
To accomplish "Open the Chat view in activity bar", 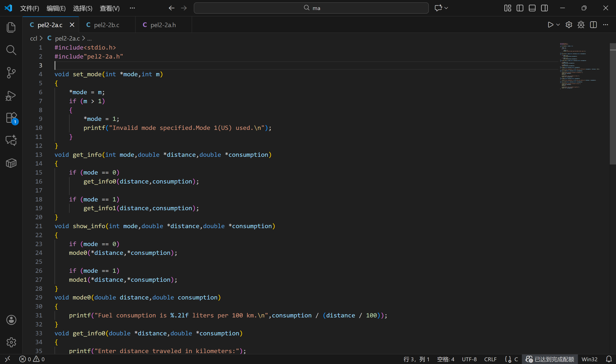I will [x=11, y=140].
